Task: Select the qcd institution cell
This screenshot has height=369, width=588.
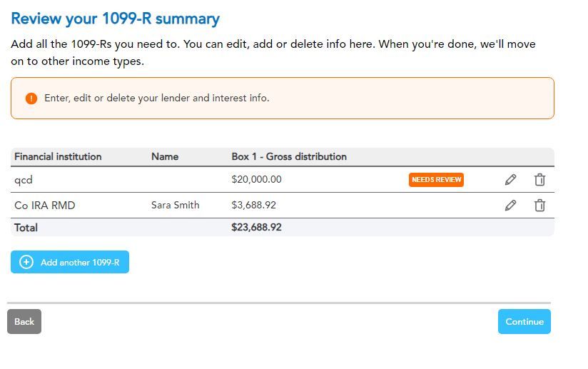Action: (24, 180)
